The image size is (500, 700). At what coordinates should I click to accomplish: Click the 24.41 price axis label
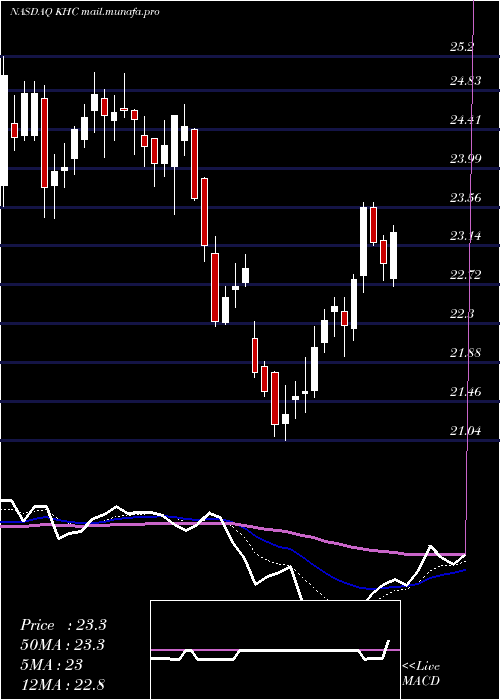pyautogui.click(x=465, y=120)
